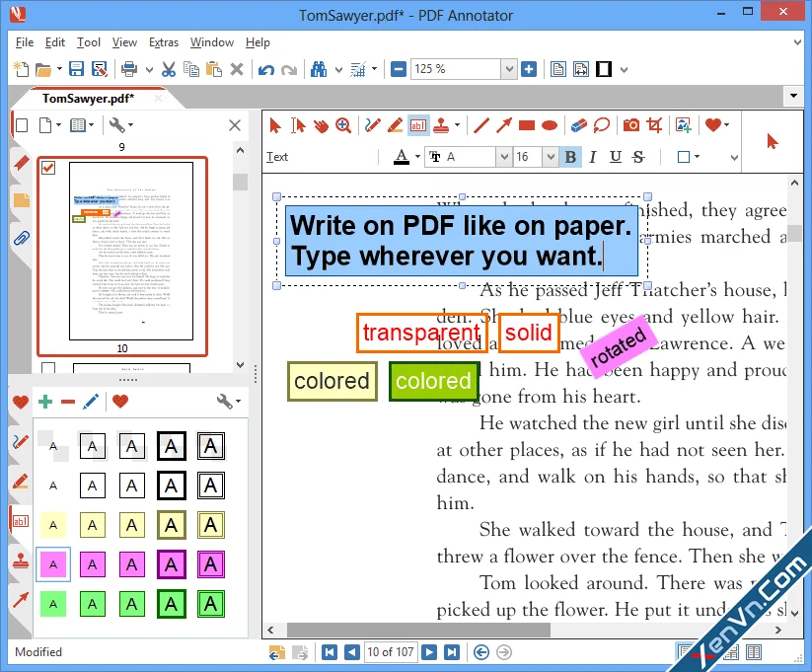This screenshot has height=672, width=812.
Task: Go to the first page
Action: click(330, 652)
